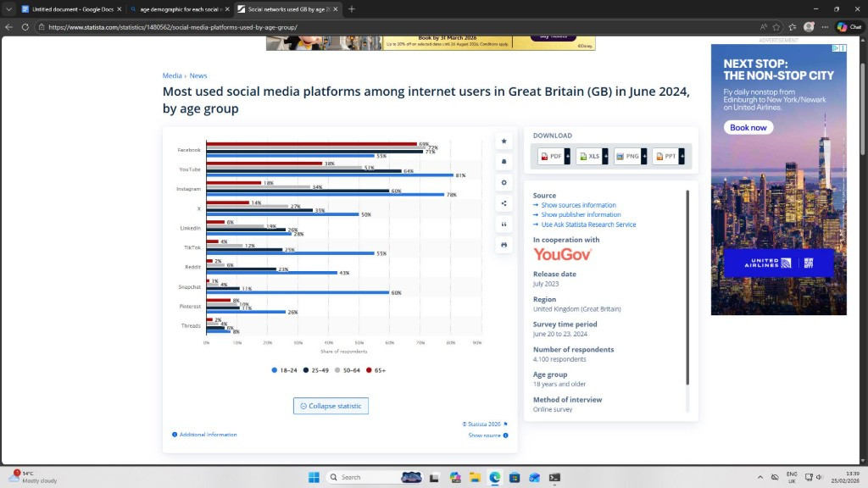This screenshot has height=488, width=868.
Task: Open chart settings gear icon
Action: point(504,183)
